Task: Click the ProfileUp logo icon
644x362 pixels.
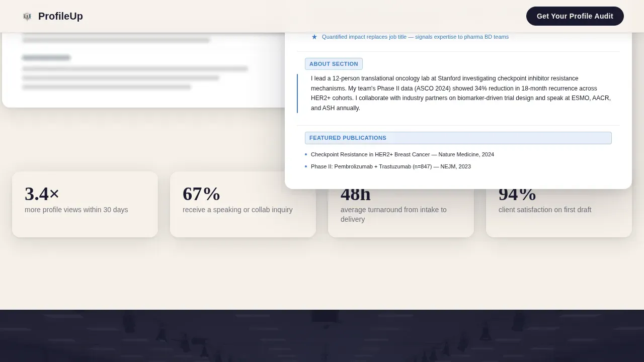Action: pos(27,17)
